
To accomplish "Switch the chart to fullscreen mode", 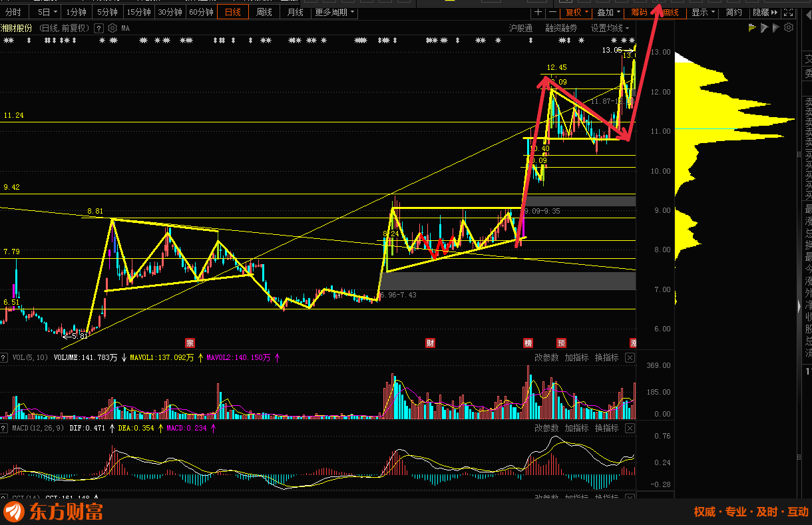I will click(x=788, y=12).
